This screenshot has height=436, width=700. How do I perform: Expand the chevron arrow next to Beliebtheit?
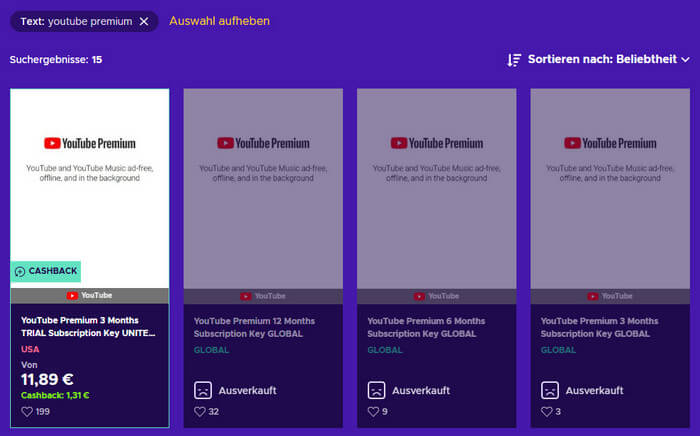pos(685,60)
